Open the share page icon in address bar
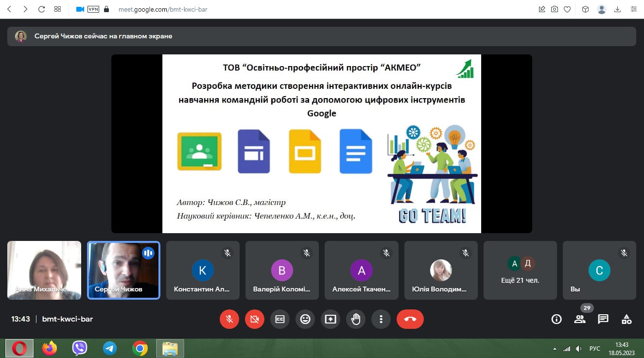This screenshot has width=644, height=358. click(x=542, y=9)
